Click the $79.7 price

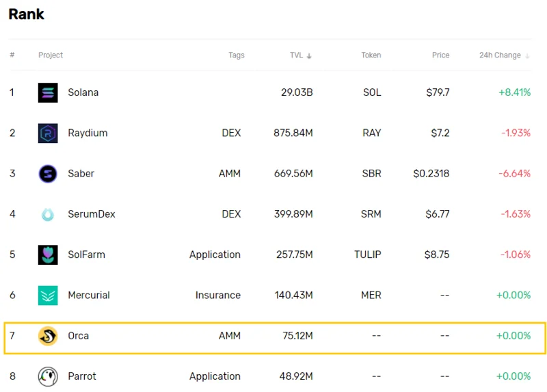point(438,92)
